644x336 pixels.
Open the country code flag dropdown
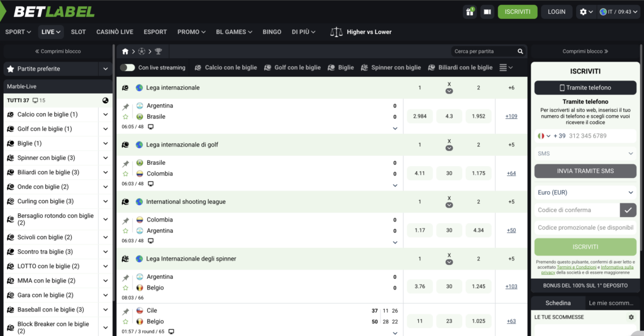[544, 136]
